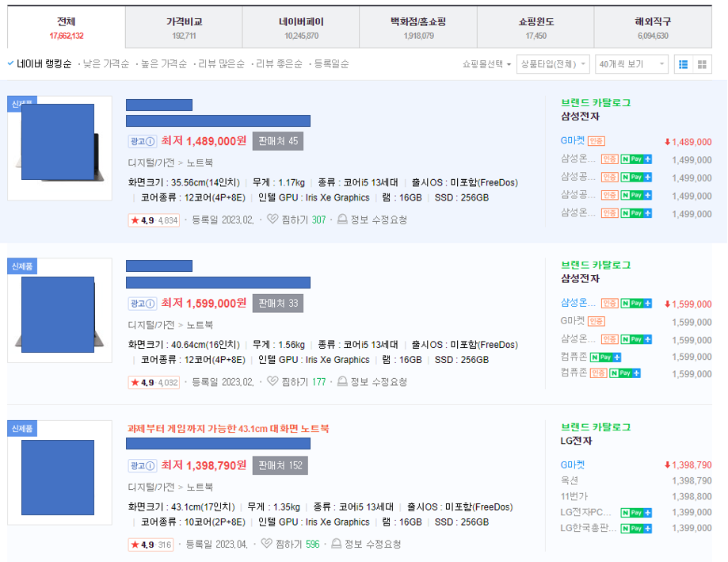Click heart icon next to 찜하기 177
This screenshot has height=562, width=728.
click(273, 381)
